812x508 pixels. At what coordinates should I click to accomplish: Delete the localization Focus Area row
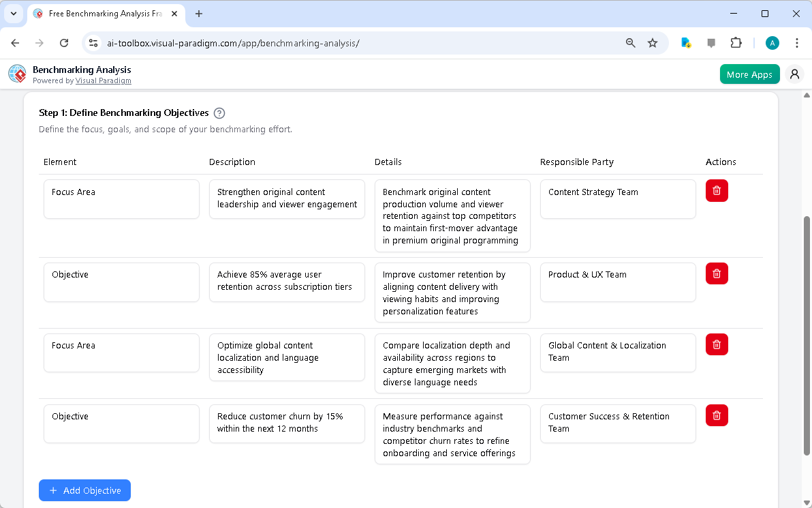(x=717, y=344)
